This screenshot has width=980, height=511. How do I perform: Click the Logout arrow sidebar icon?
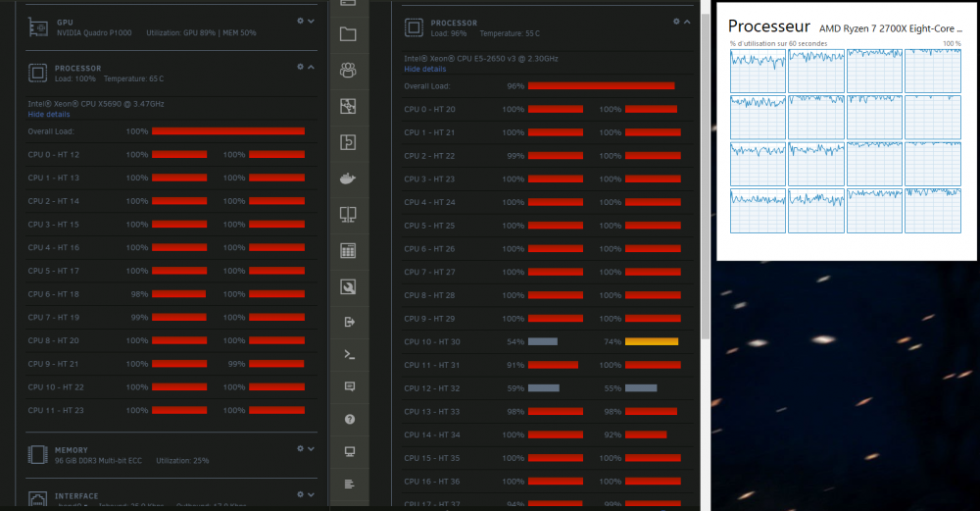click(x=350, y=322)
